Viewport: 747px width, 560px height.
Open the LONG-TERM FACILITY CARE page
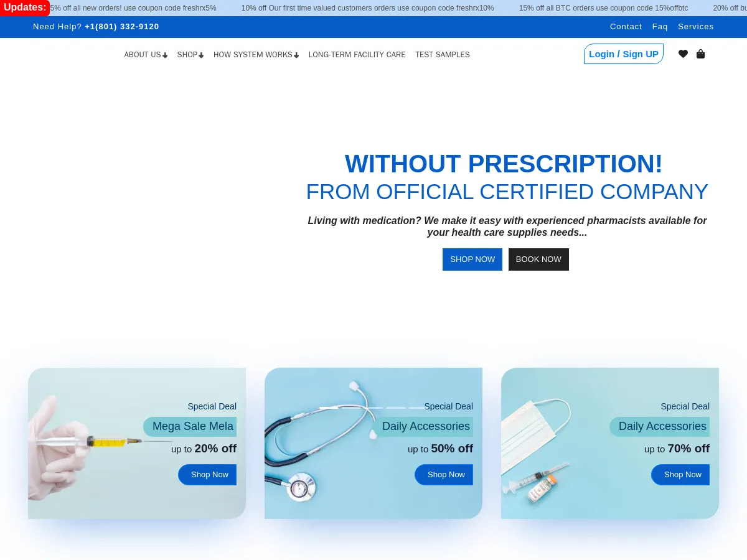[357, 55]
